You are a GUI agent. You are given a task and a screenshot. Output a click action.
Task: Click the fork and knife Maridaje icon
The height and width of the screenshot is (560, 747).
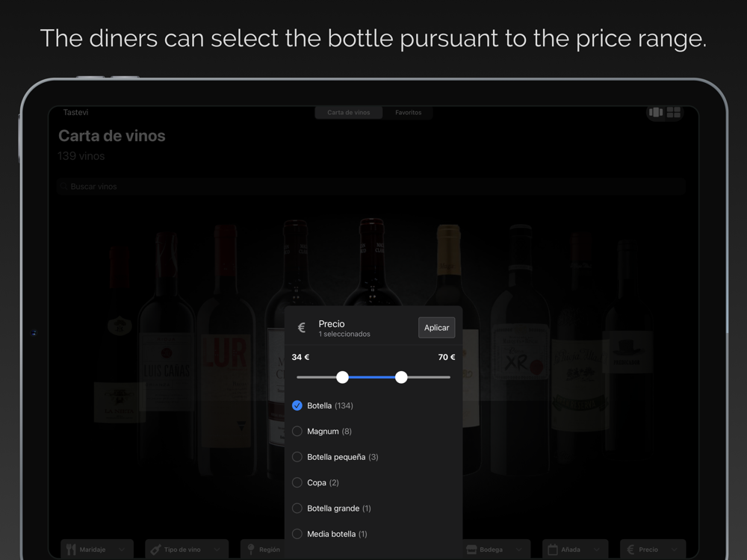[x=71, y=550]
